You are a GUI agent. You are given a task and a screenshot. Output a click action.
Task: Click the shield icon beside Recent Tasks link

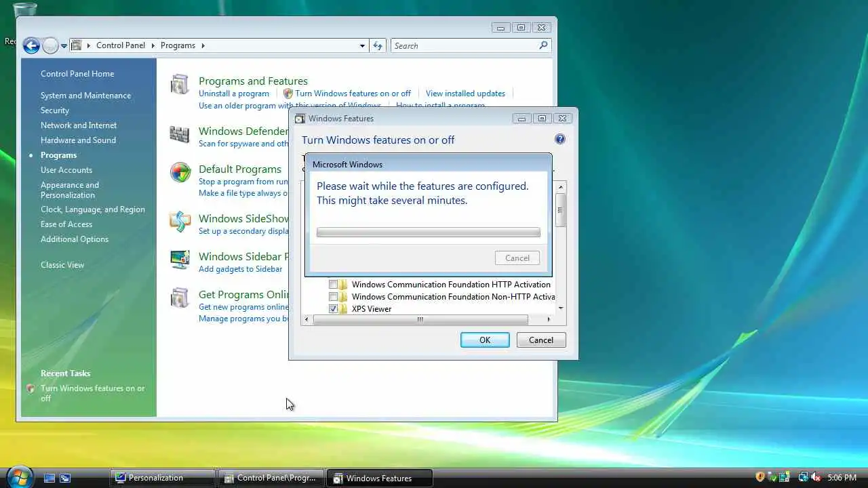click(x=31, y=389)
